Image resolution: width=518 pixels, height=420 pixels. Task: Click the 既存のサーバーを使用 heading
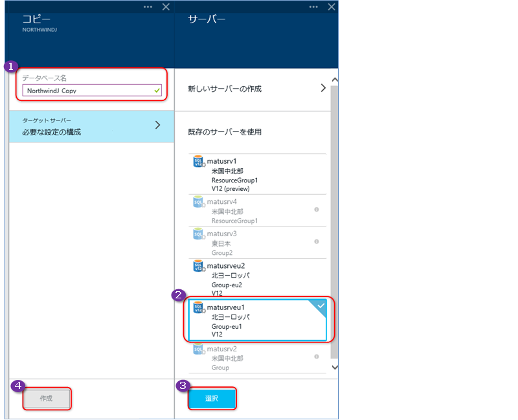coord(225,132)
